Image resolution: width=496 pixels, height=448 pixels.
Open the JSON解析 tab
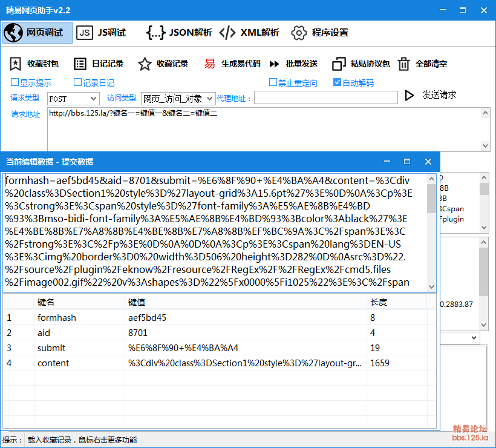[x=179, y=33]
